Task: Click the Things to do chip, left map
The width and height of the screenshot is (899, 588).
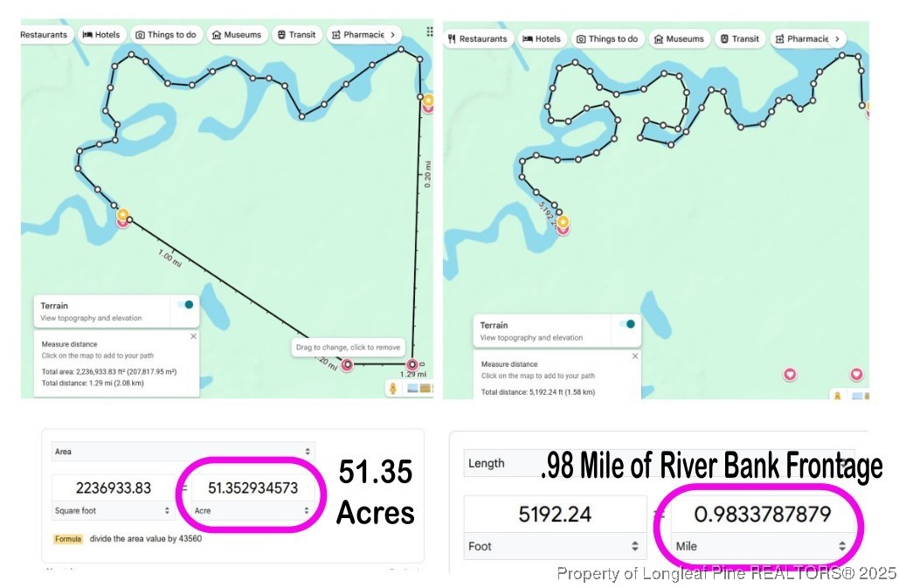Action: click(166, 35)
